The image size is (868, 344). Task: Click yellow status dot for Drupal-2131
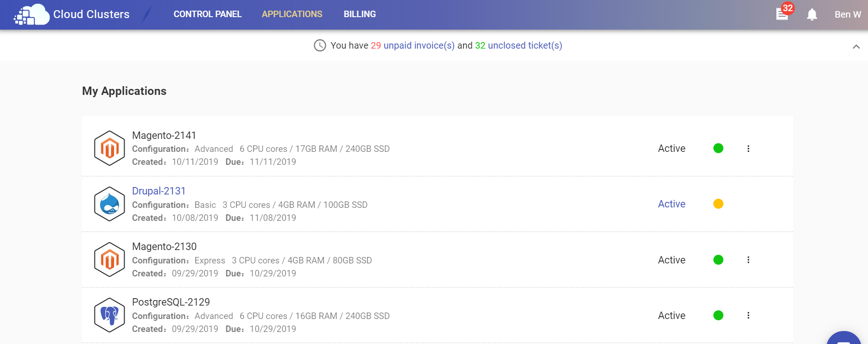pyautogui.click(x=718, y=204)
